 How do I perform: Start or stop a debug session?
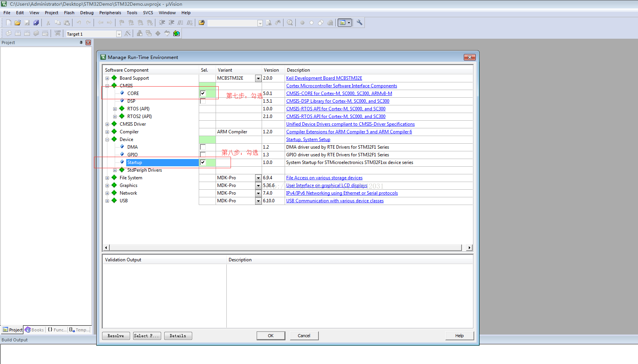290,23
